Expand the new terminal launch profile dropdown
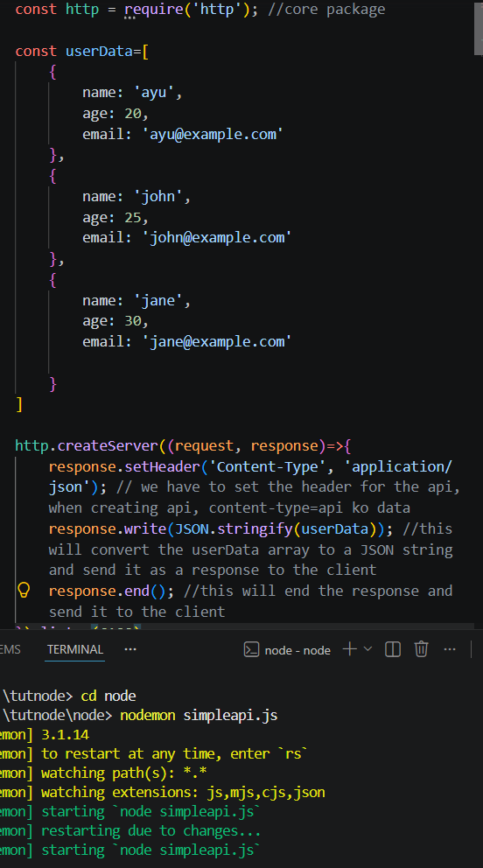This screenshot has width=483, height=868. pyautogui.click(x=367, y=648)
